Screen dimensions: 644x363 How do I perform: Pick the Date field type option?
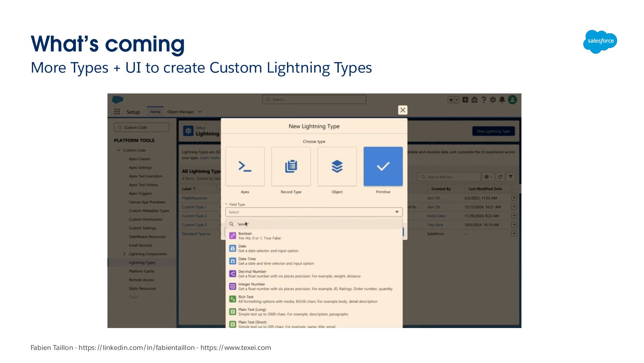tap(314, 248)
